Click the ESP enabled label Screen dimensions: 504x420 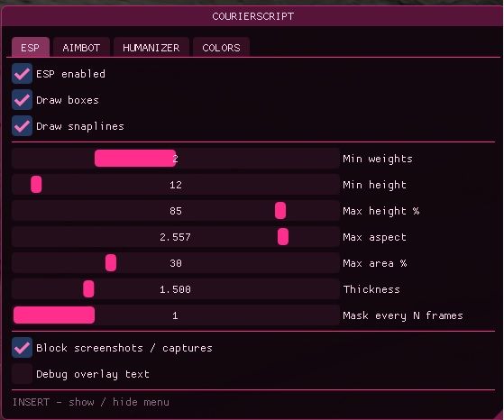[70, 74]
